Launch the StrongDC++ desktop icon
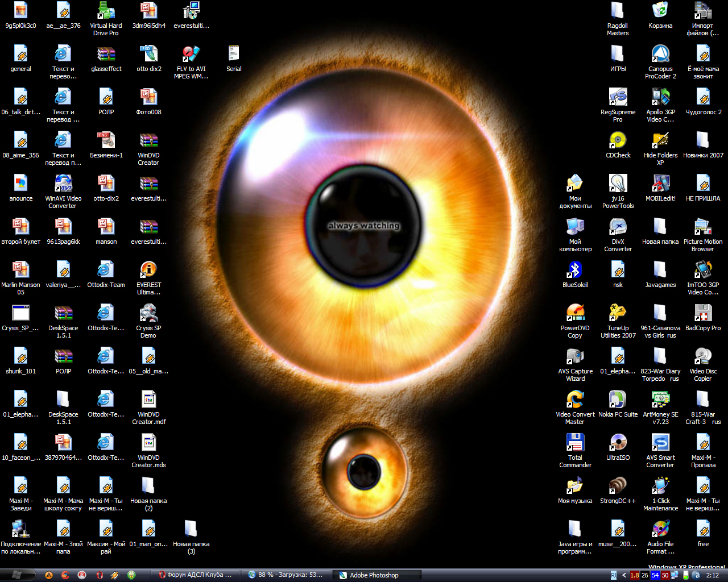 618,486
